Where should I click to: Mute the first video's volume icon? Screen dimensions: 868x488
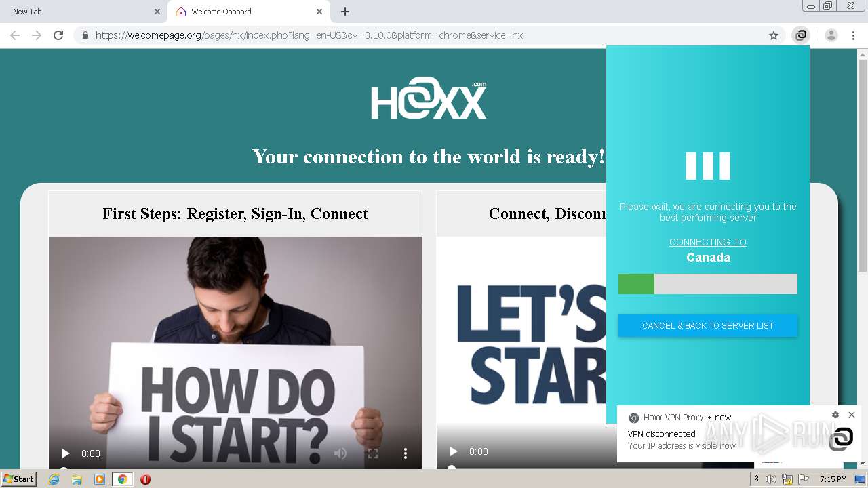point(340,453)
